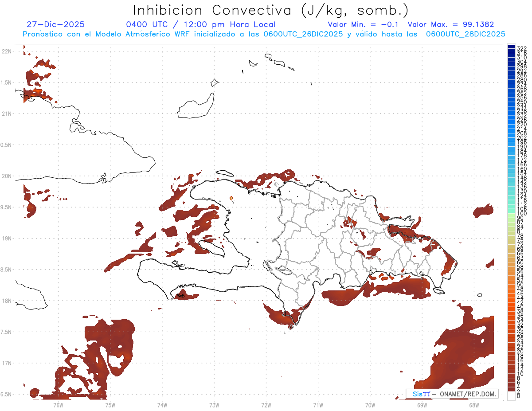Click the Valor Min. = -0.1 readout
Screen dimensions: 532x411
364,25
